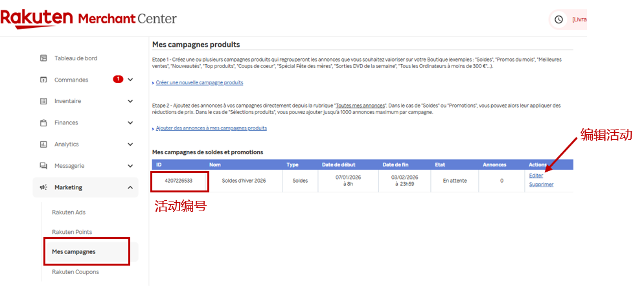Click the Mes campagnes produits heading
Viewport: 644px width, 298px height.
196,44
